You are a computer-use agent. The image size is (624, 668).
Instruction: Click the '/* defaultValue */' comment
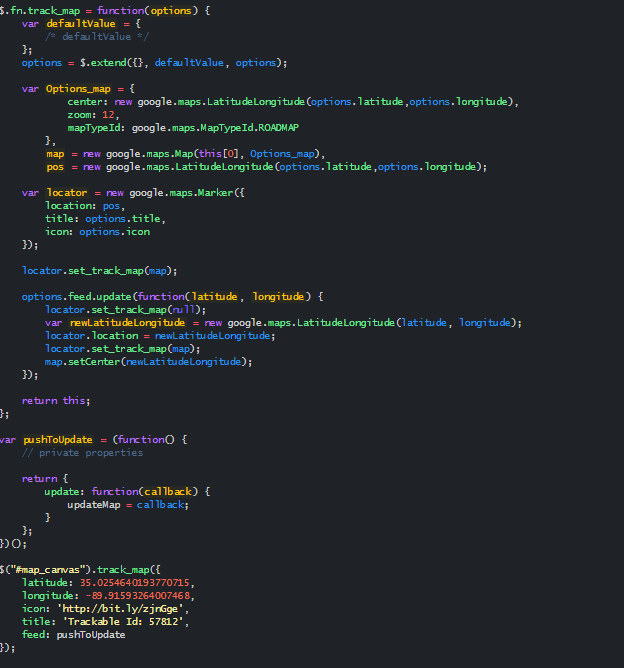pyautogui.click(x=97, y=37)
